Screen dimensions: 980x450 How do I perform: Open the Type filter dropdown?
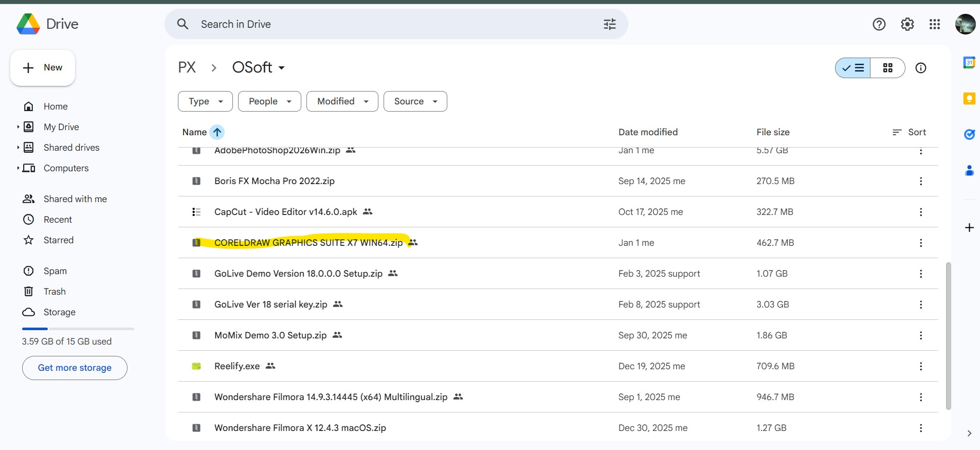tap(205, 101)
